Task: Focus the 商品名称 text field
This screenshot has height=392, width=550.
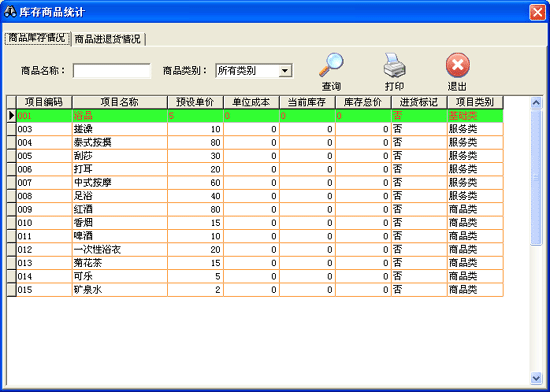Action: point(112,71)
